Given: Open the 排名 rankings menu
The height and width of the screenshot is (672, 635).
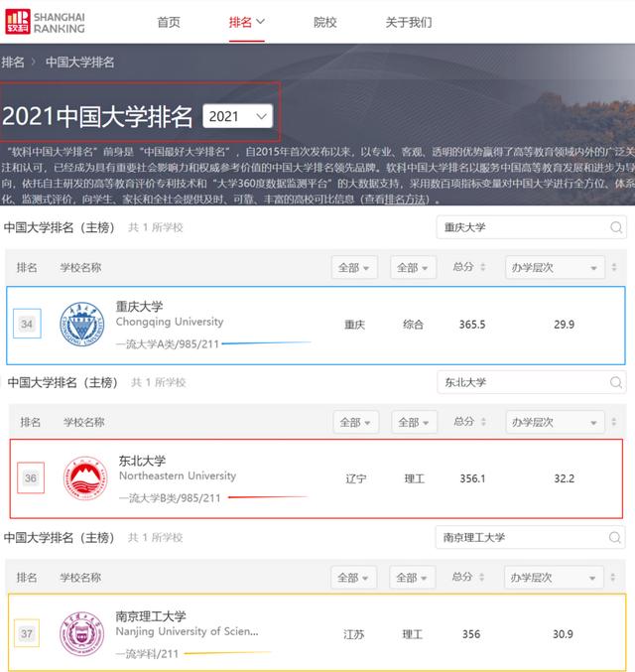Looking at the screenshot, I should [x=246, y=22].
